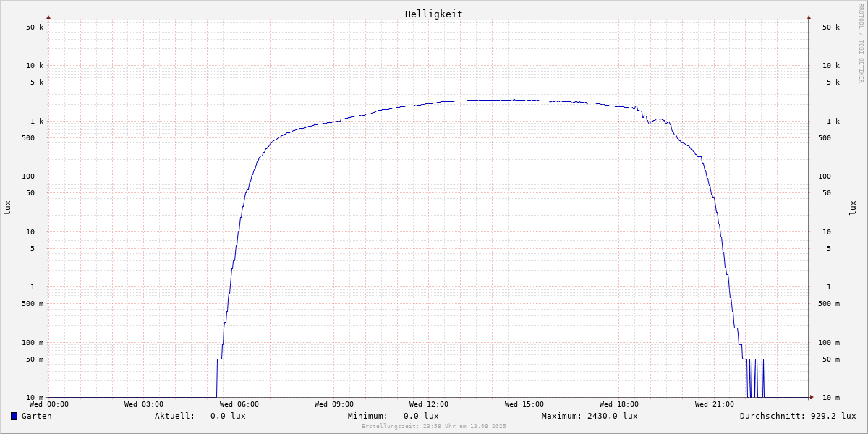
Task: Click the Wed 12:00 time axis label
Action: click(x=429, y=404)
